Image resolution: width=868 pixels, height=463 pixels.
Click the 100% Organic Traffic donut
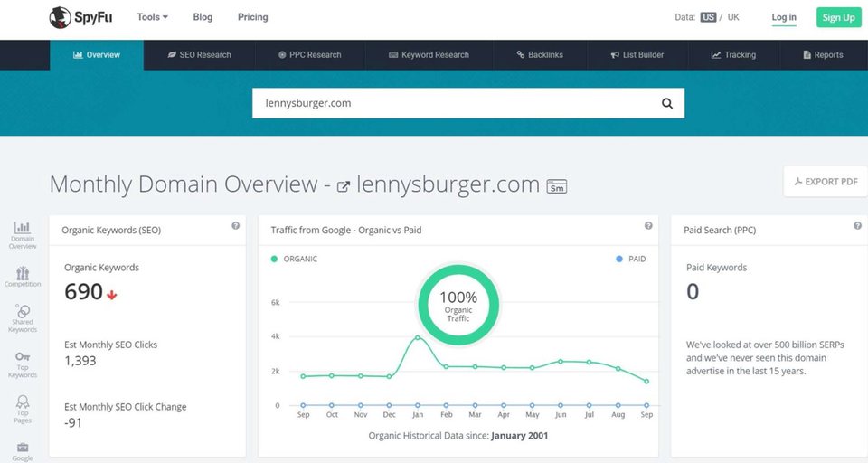[x=458, y=305]
